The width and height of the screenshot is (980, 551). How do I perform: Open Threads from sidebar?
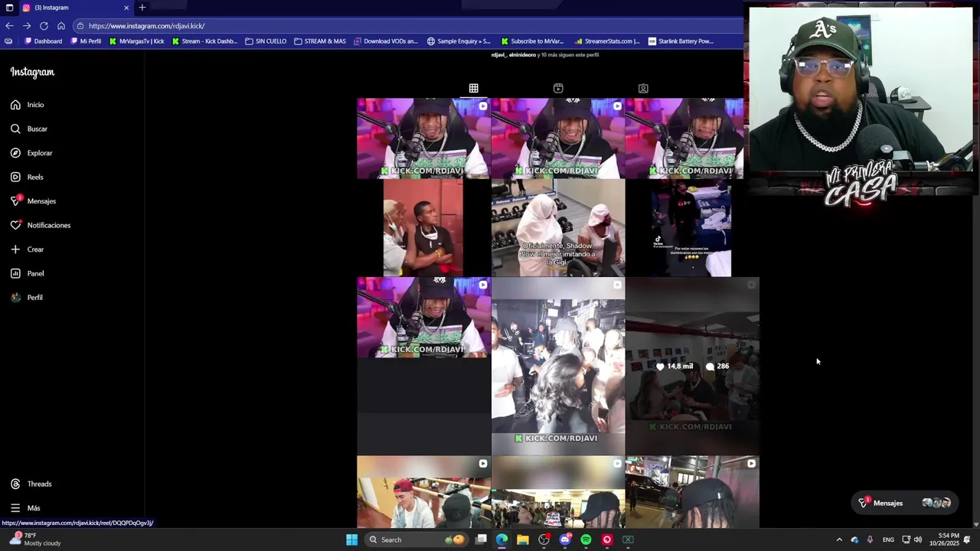(31, 484)
